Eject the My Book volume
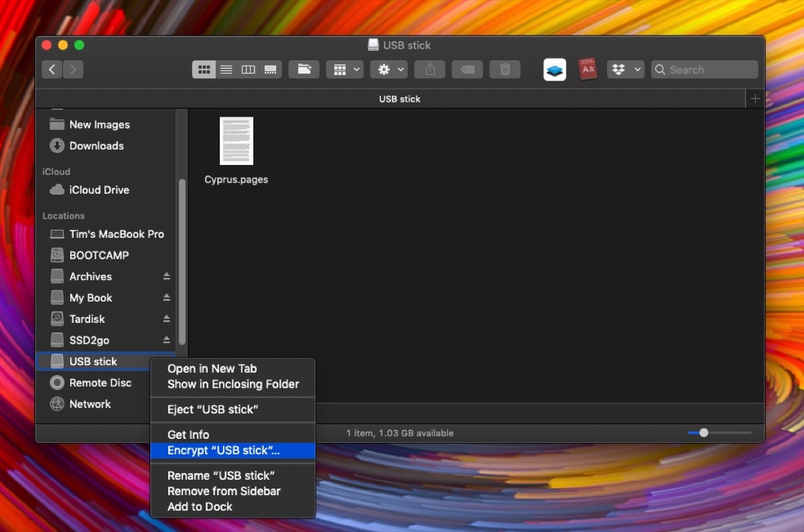Image resolution: width=804 pixels, height=532 pixels. coord(167,297)
